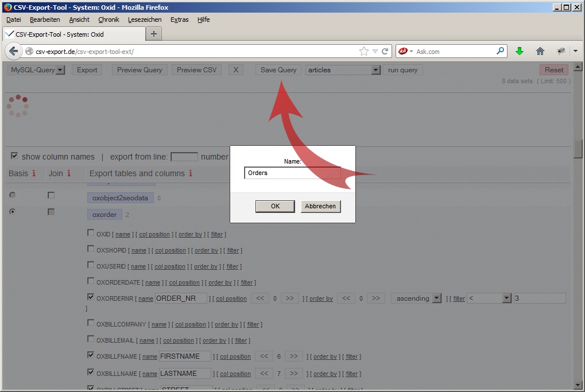Viewport: 585px width, 392px height.
Task: Open the Extras menu
Action: 180,20
